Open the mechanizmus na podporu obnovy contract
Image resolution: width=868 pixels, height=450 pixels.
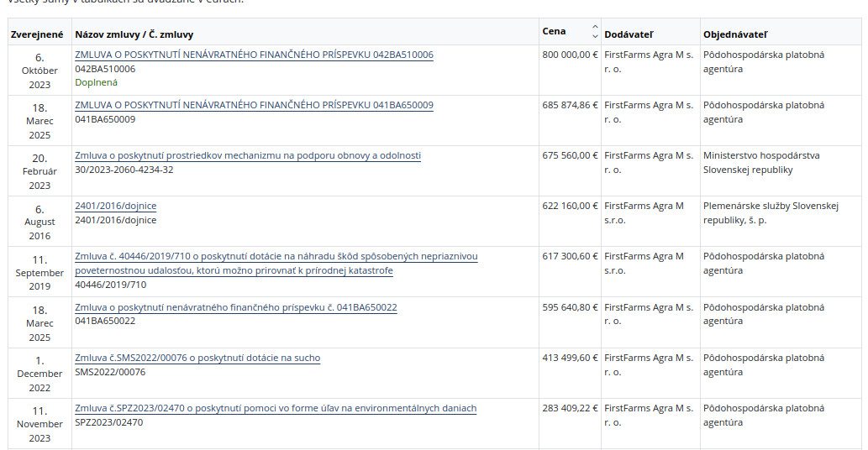coord(248,155)
